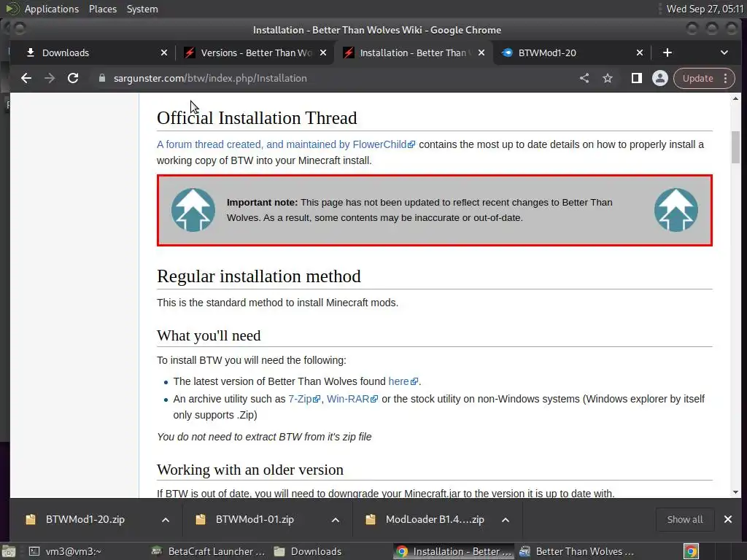Screen dimensions: 747x560
Task: Close the downloads bar
Action: pyautogui.click(x=728, y=519)
